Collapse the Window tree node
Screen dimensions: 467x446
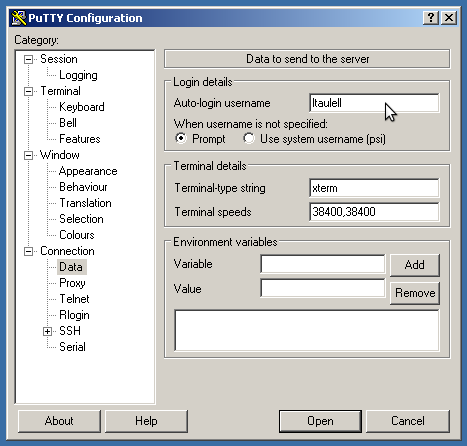point(29,155)
